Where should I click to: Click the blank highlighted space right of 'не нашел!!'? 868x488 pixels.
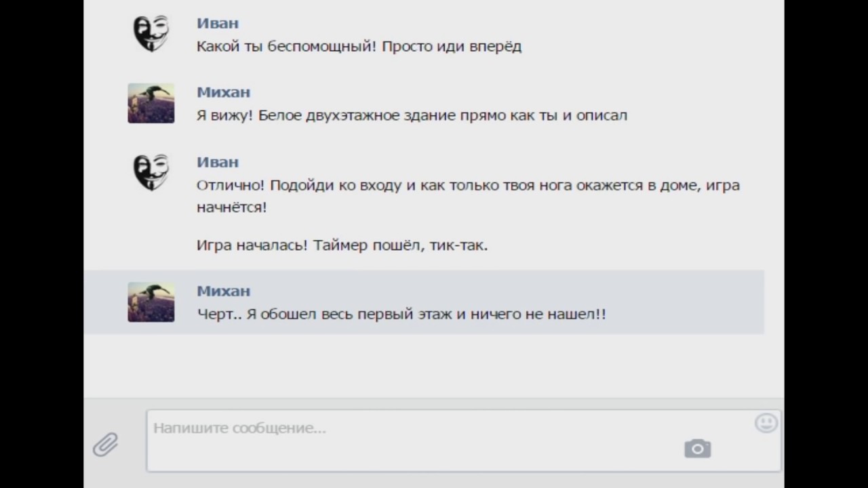pos(685,314)
